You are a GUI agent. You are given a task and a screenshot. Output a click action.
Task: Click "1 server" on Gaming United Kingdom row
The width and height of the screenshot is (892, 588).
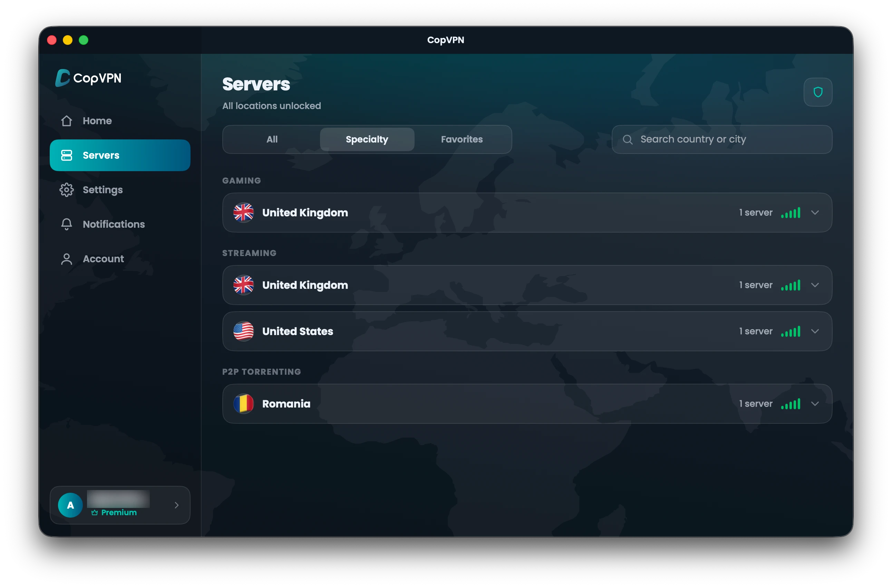755,213
